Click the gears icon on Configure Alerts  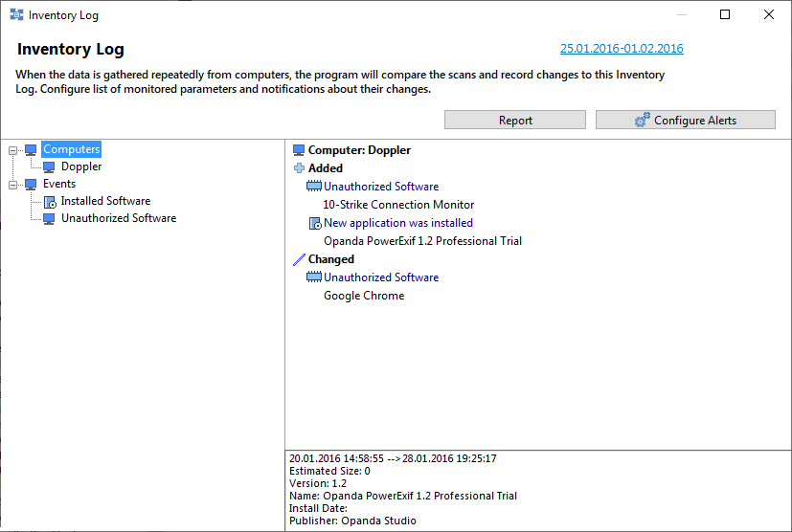(642, 121)
